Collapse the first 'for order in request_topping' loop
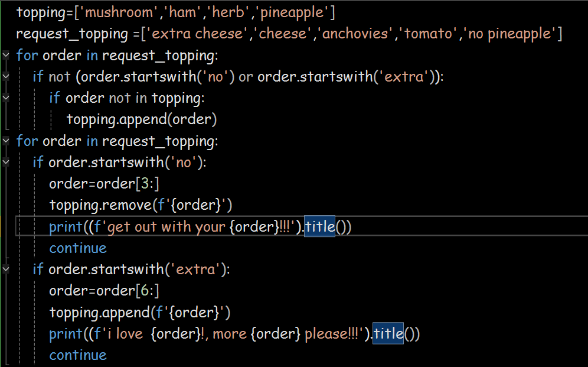The width and height of the screenshot is (588, 367). [6, 56]
